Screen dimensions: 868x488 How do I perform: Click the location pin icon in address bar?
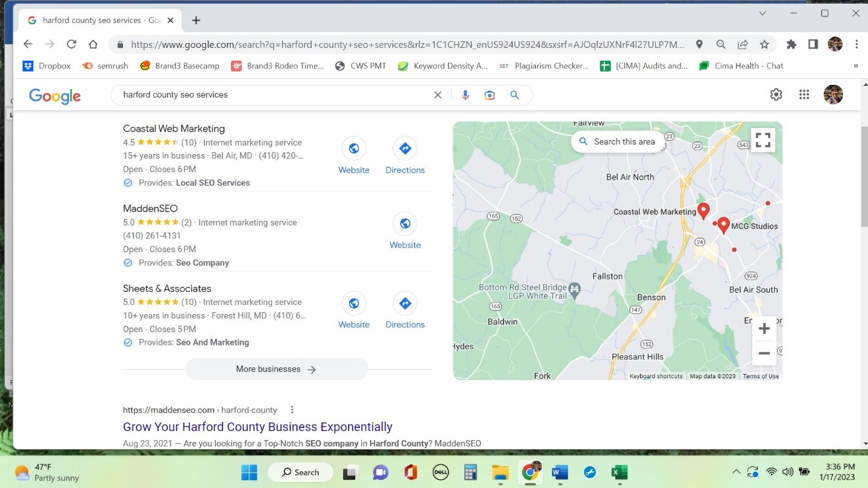(x=699, y=44)
